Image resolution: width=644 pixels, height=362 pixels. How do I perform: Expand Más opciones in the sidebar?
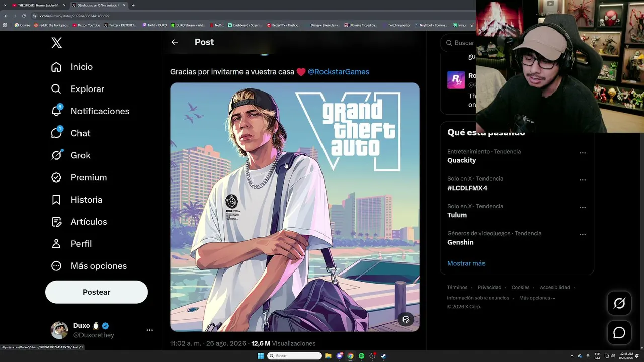click(89, 266)
